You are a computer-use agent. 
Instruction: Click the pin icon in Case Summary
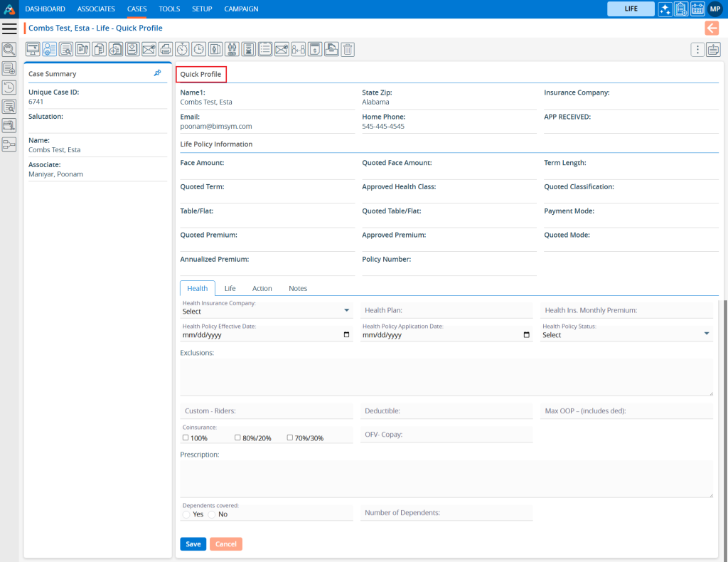click(157, 73)
